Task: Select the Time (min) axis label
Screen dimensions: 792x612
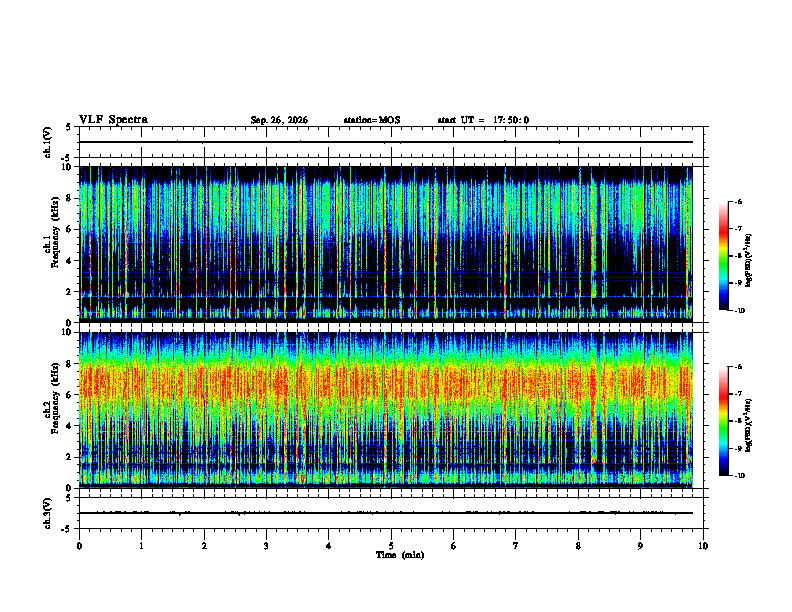Action: coord(400,555)
